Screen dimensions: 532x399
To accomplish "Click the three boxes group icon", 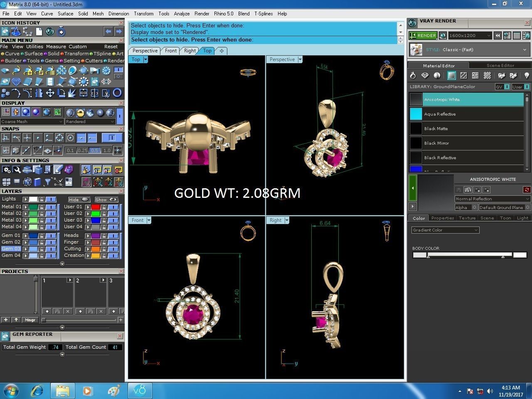I will pyautogui.click(x=6, y=93).
